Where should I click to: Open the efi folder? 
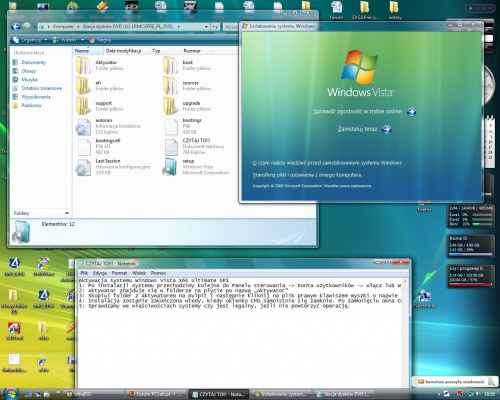[x=100, y=85]
